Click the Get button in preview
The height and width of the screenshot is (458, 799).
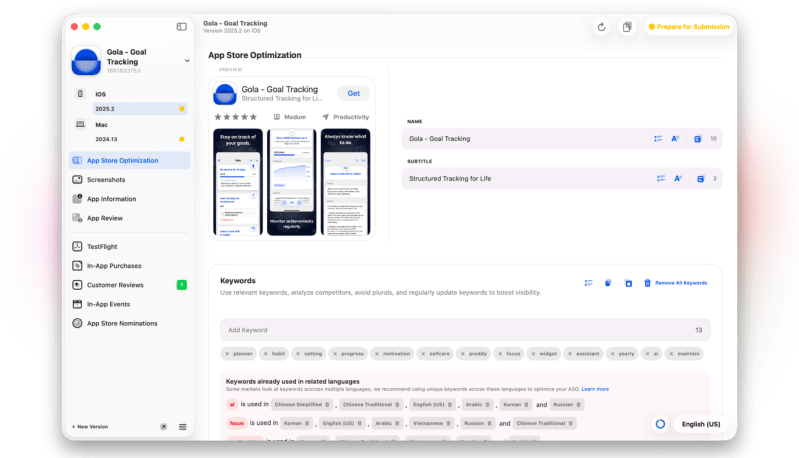pyautogui.click(x=354, y=93)
